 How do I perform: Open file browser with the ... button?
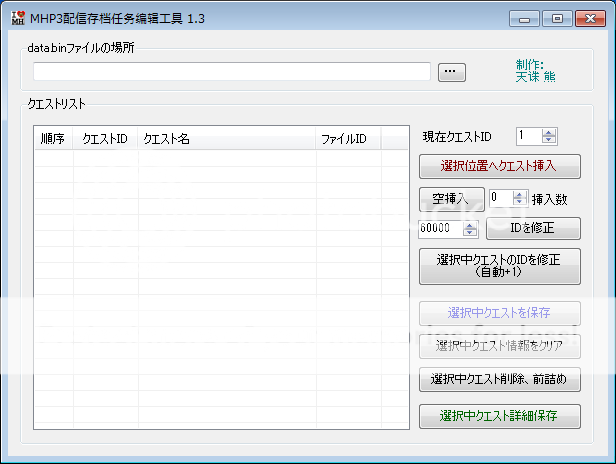(452, 72)
